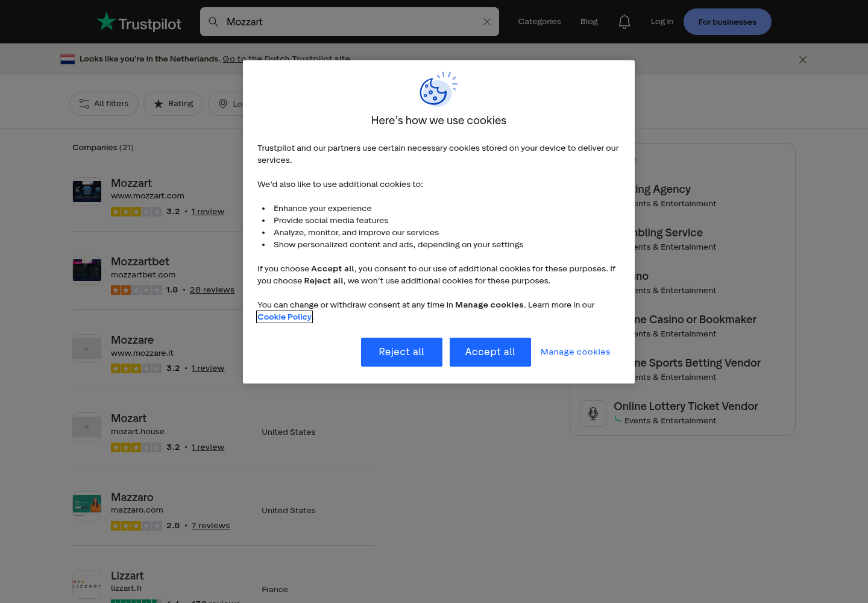Click the Mozzart company thumbnail
Viewport: 868px width, 603px height.
tap(87, 192)
